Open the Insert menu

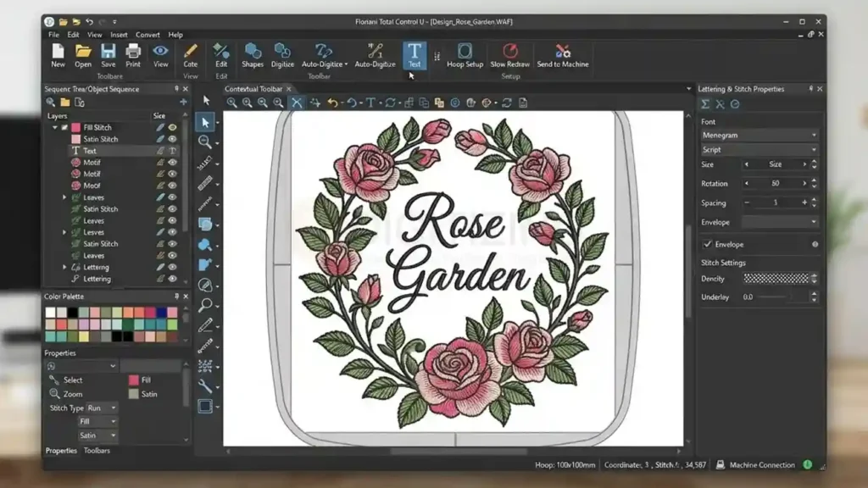119,34
